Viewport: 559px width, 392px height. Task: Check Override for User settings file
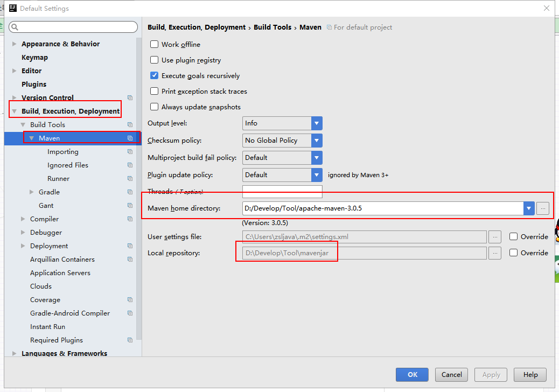(513, 236)
